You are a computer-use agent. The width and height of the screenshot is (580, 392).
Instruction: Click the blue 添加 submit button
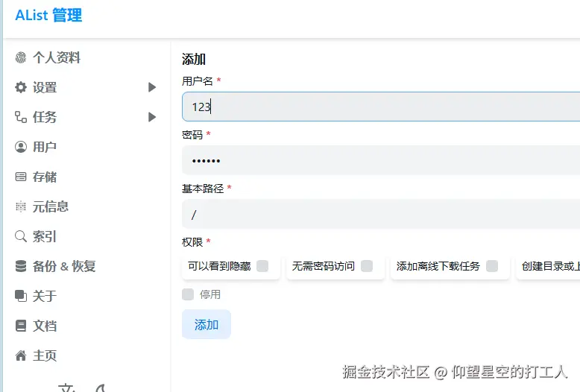207,324
